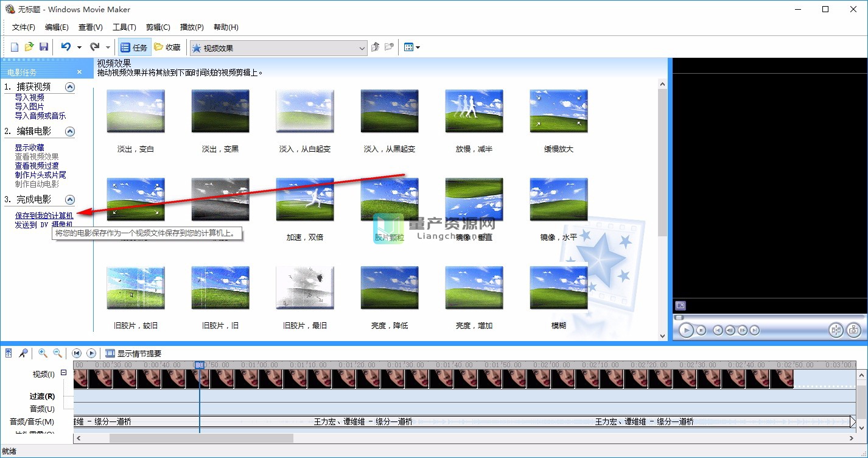Click the 导入视频 link
This screenshot has height=458, width=868.
(x=29, y=97)
